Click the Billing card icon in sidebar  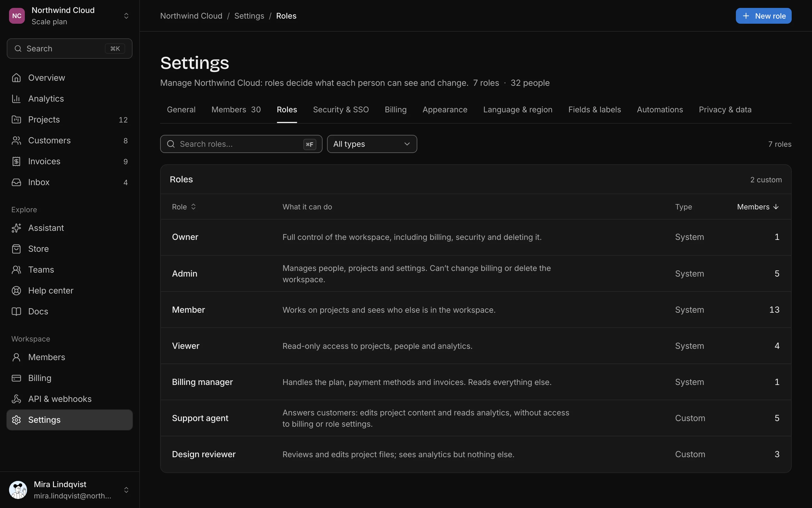click(x=16, y=378)
